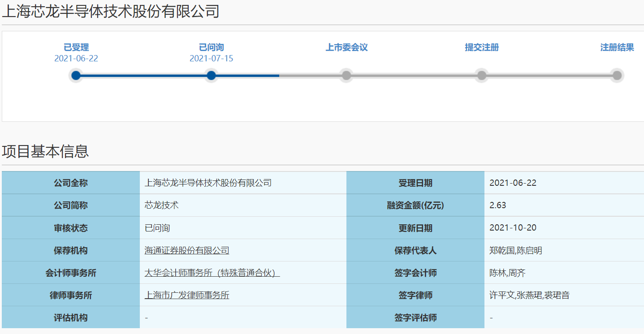The height and width of the screenshot is (334, 644).
Task: Click the 注册结果 progress node
Action: pos(617,75)
